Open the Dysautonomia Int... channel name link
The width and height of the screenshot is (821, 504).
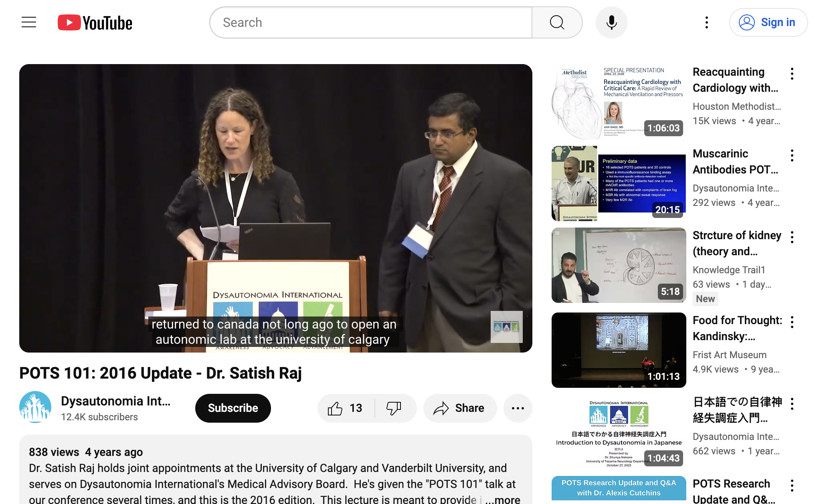pyautogui.click(x=115, y=401)
